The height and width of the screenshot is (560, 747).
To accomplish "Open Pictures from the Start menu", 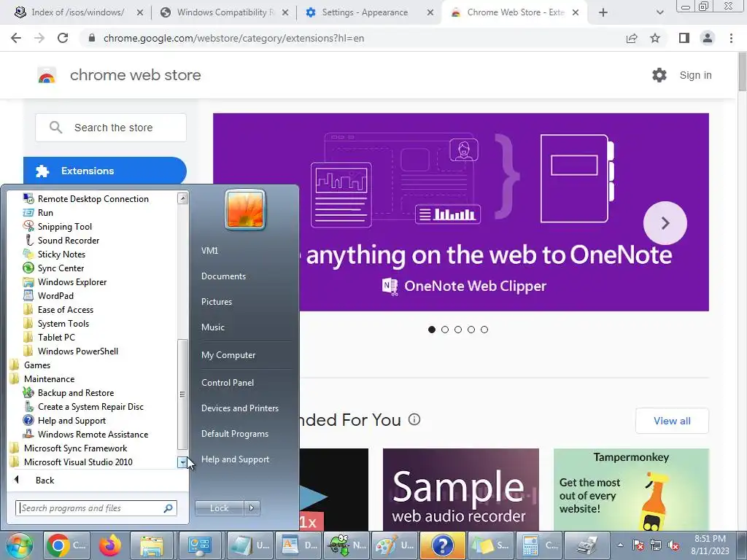I will (x=216, y=301).
